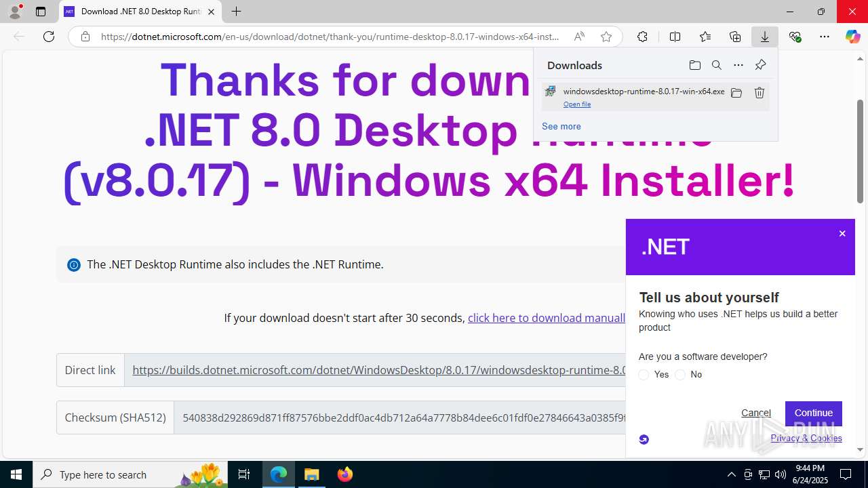
Task: Open the Extensions menu
Action: 642,37
